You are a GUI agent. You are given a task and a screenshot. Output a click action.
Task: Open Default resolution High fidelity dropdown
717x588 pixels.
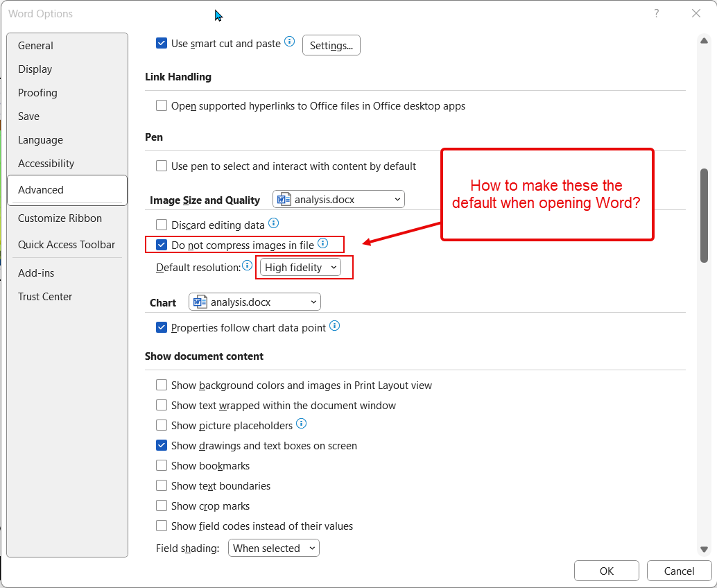(x=300, y=268)
